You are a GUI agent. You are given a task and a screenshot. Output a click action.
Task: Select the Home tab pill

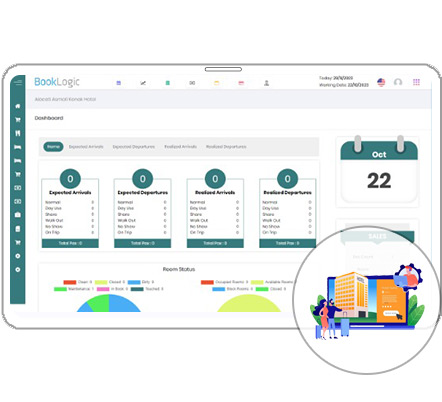(53, 147)
